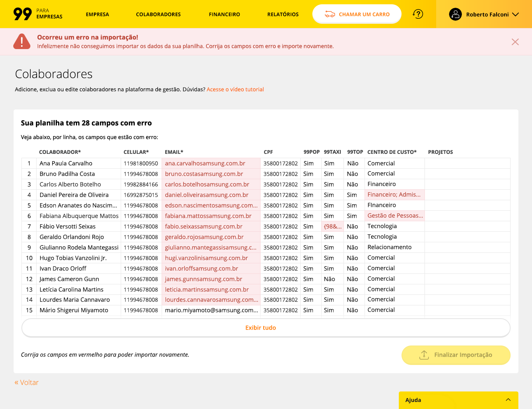Screen dimensions: 532x409
Task: Click the COLABORADOR* column header
Action: [60, 152]
